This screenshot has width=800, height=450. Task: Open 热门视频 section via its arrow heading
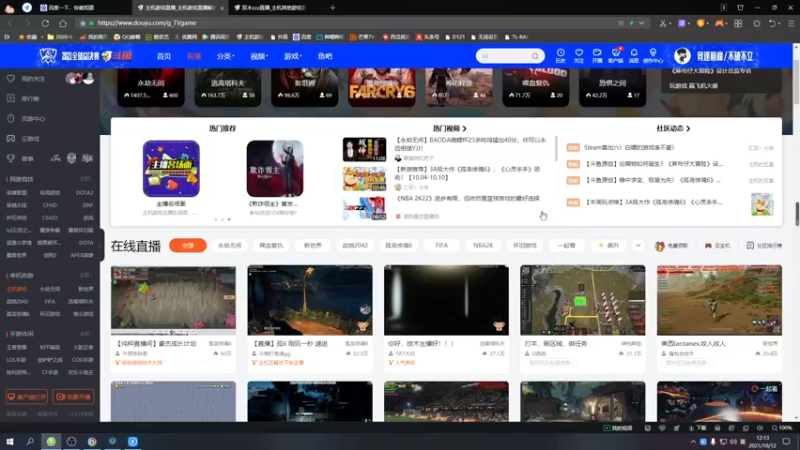click(x=449, y=129)
